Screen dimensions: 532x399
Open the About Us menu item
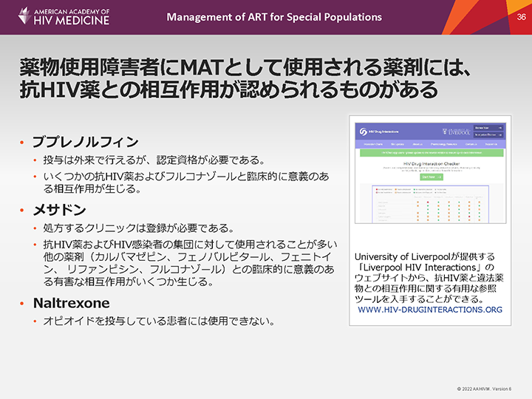[x=417, y=143]
